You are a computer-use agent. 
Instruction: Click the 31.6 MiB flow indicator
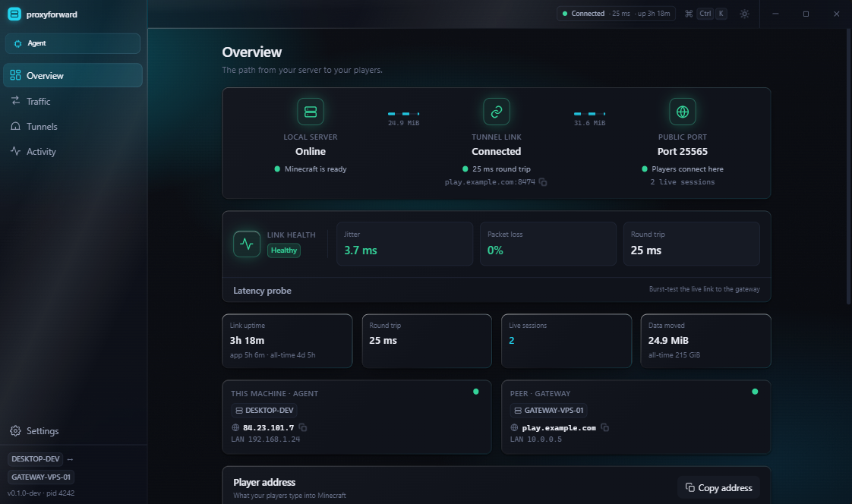point(589,118)
